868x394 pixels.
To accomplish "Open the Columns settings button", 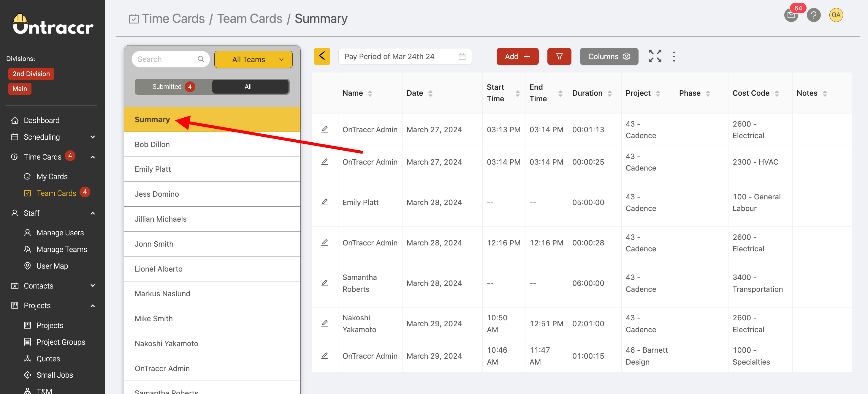I will click(x=609, y=56).
